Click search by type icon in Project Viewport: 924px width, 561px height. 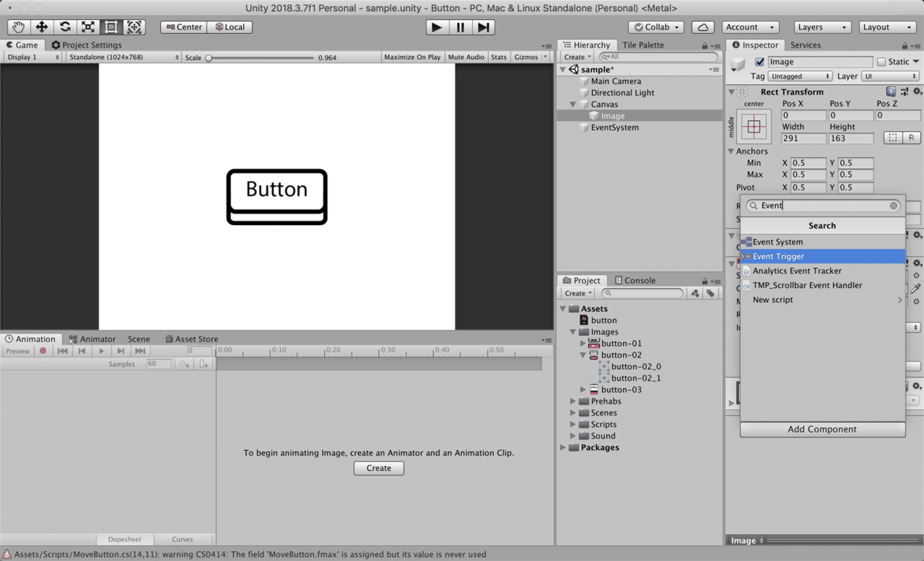tap(695, 294)
